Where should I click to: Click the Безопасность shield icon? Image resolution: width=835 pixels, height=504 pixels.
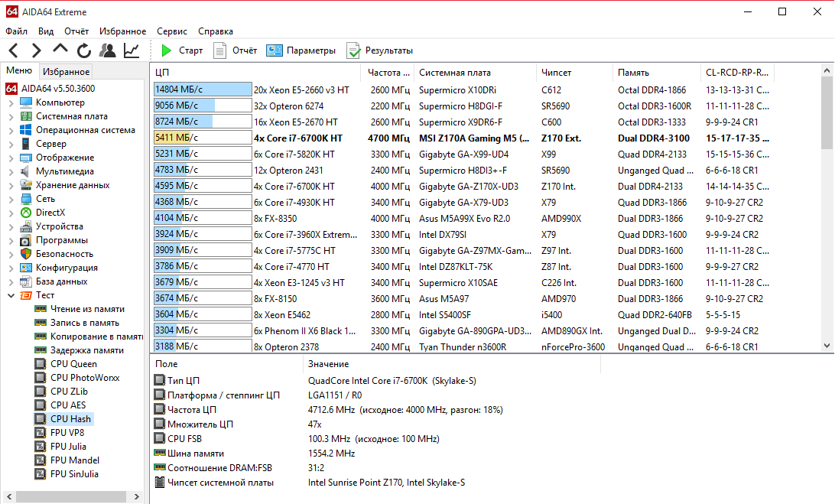25,254
